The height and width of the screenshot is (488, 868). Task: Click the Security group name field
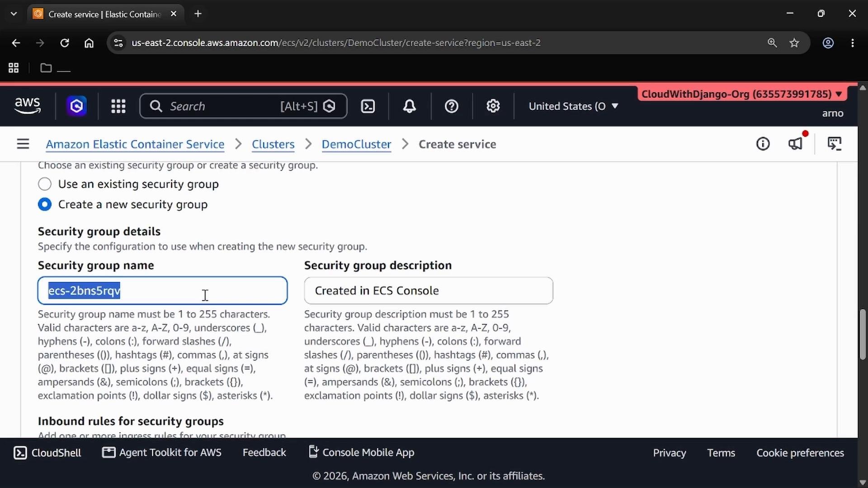162,291
